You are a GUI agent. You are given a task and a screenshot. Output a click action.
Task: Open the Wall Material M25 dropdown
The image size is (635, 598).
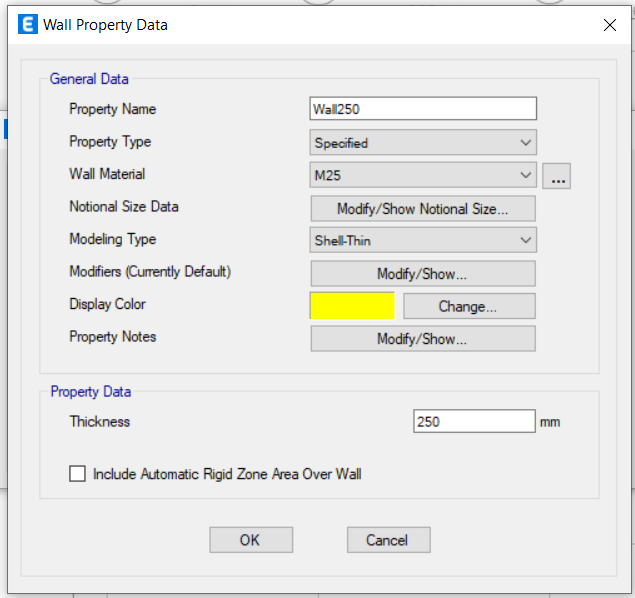point(423,175)
